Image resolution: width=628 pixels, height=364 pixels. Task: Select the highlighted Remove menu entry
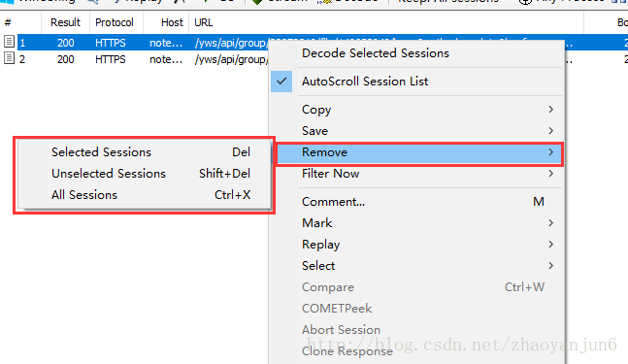tap(419, 152)
